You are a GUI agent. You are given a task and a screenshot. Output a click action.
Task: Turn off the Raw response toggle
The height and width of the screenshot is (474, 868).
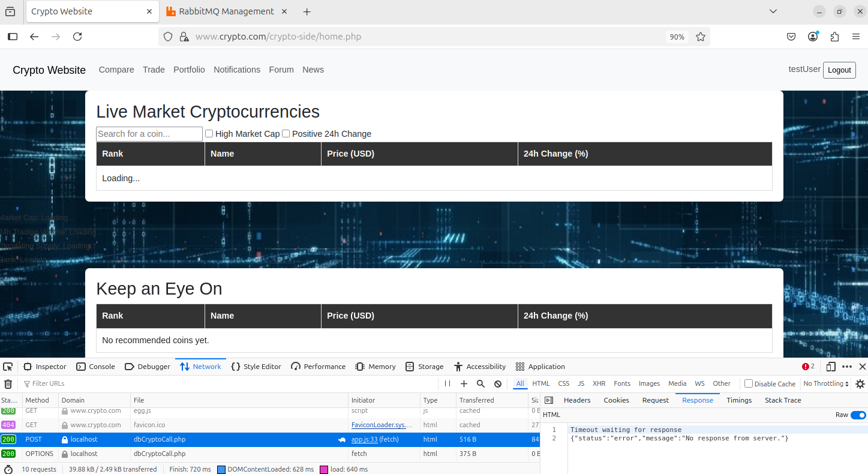(x=858, y=415)
